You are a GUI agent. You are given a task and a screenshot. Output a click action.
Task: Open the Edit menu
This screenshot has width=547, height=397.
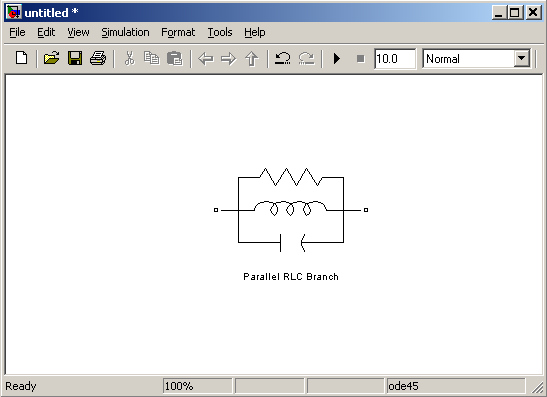tap(46, 32)
